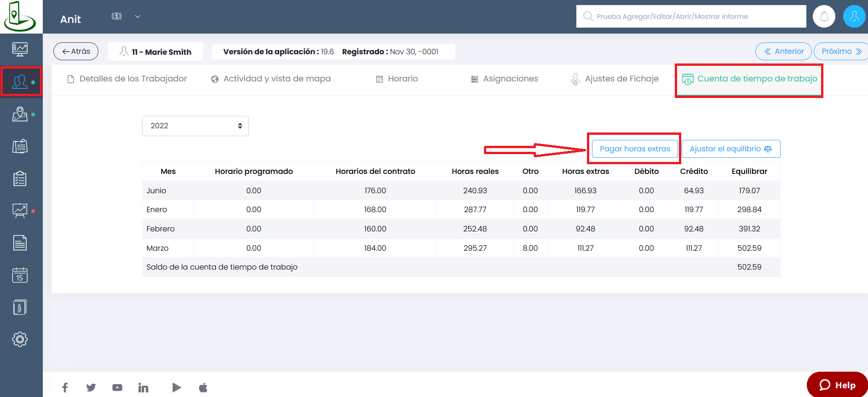
Task: Open the LinkedIn link icon
Action: click(x=144, y=387)
